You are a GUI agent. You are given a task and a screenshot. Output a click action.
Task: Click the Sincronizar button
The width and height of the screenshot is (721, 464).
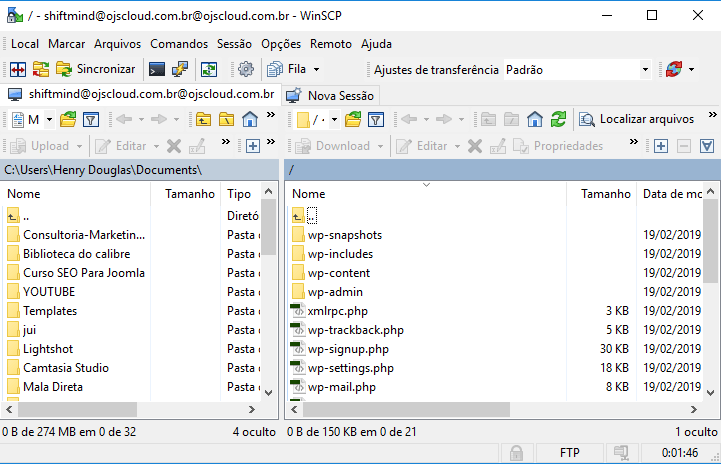(95, 69)
